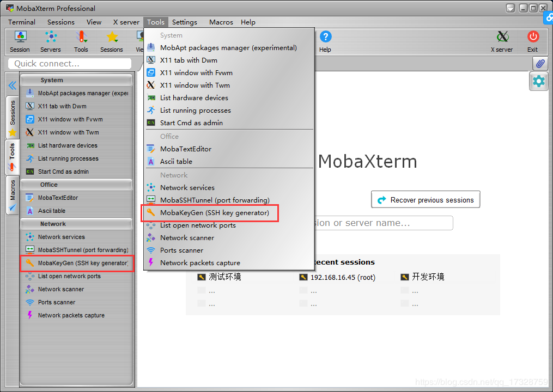Open the Sessions menu in menu bar

[61, 22]
